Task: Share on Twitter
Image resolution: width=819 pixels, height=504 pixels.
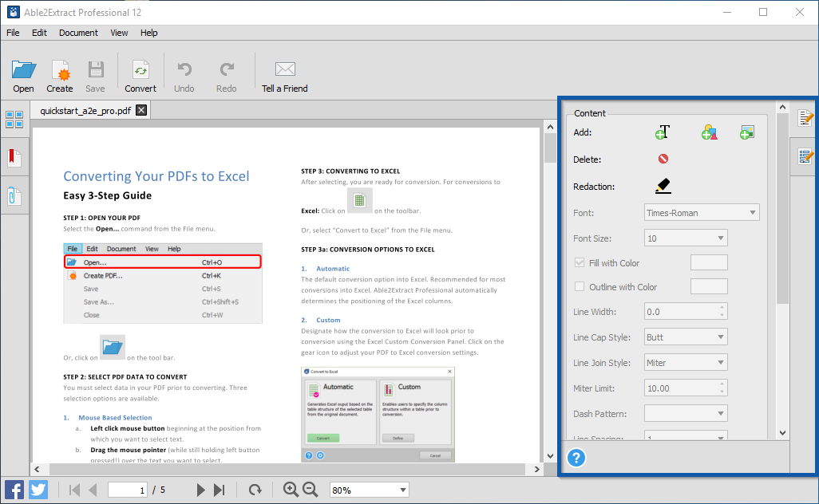Action: click(x=38, y=490)
